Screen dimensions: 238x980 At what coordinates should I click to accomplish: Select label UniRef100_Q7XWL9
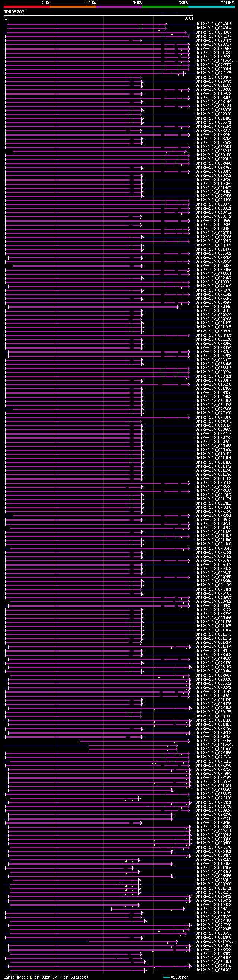(214, 98)
